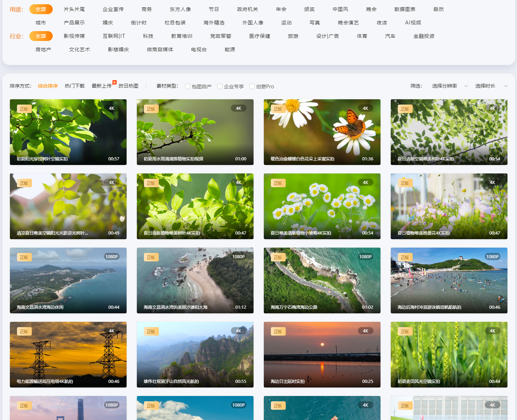Click the 正版 badge on the butterfly video

(278, 109)
